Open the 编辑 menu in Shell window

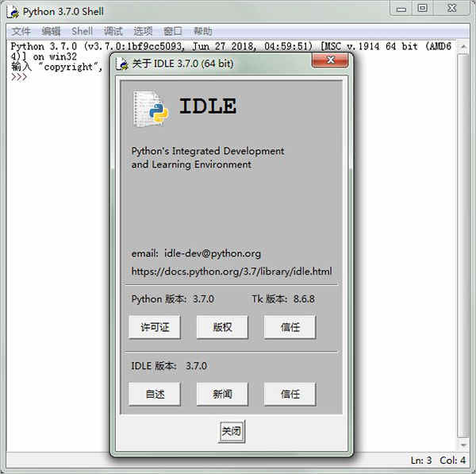tap(51, 31)
